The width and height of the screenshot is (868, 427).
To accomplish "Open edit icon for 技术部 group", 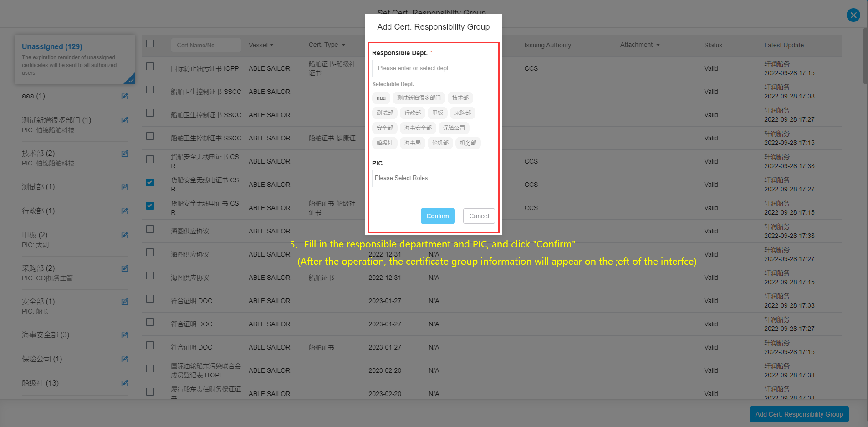I will [x=125, y=154].
